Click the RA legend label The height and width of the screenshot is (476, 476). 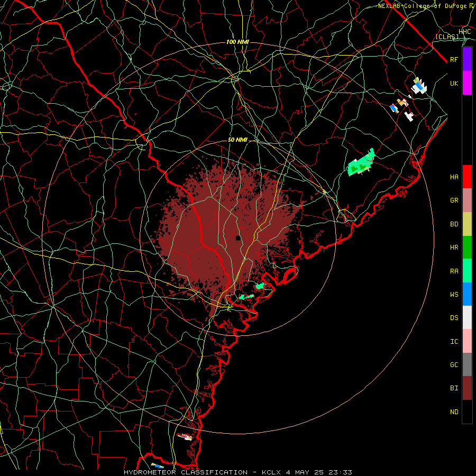[454, 271]
